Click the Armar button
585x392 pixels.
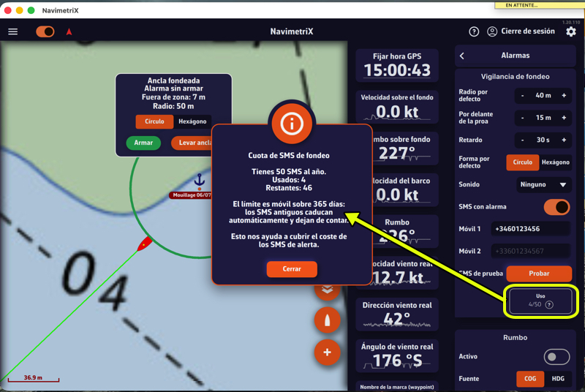click(x=143, y=143)
